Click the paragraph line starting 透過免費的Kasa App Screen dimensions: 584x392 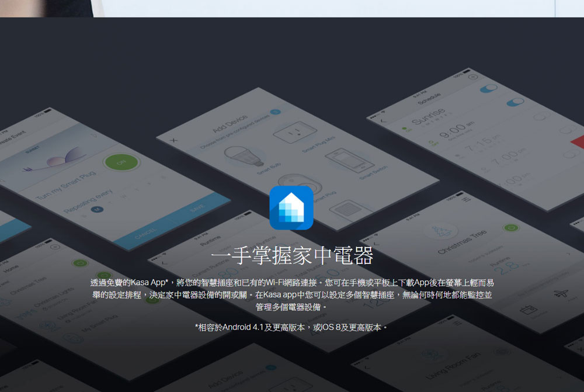pos(292,282)
